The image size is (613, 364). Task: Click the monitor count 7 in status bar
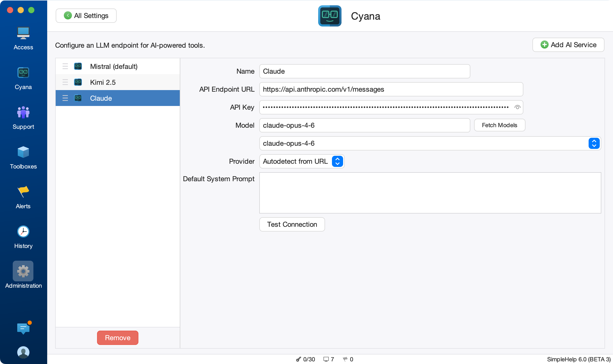329,359
